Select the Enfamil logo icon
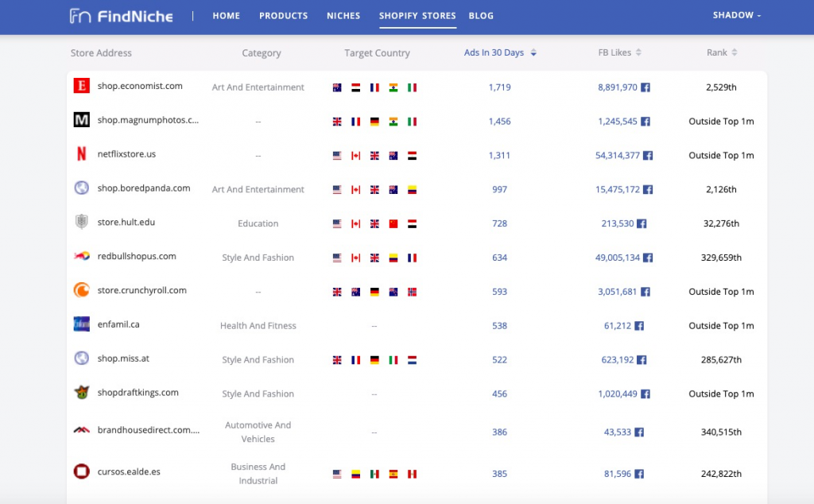 pyautogui.click(x=82, y=324)
